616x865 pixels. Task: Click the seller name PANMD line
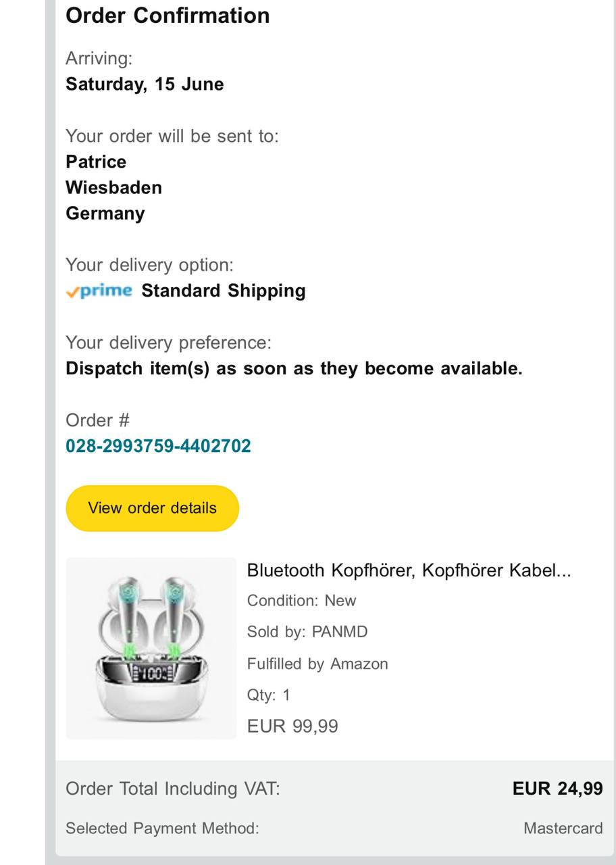point(307,632)
